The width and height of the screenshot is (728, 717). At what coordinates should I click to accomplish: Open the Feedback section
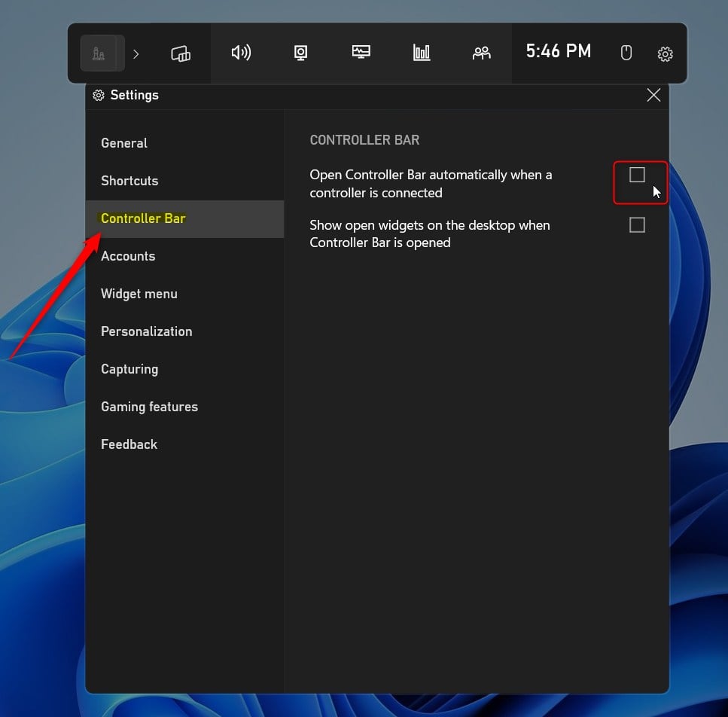point(129,444)
